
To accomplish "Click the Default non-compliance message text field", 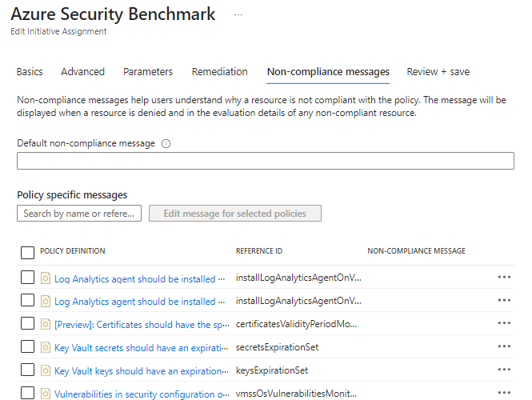I will pyautogui.click(x=265, y=161).
